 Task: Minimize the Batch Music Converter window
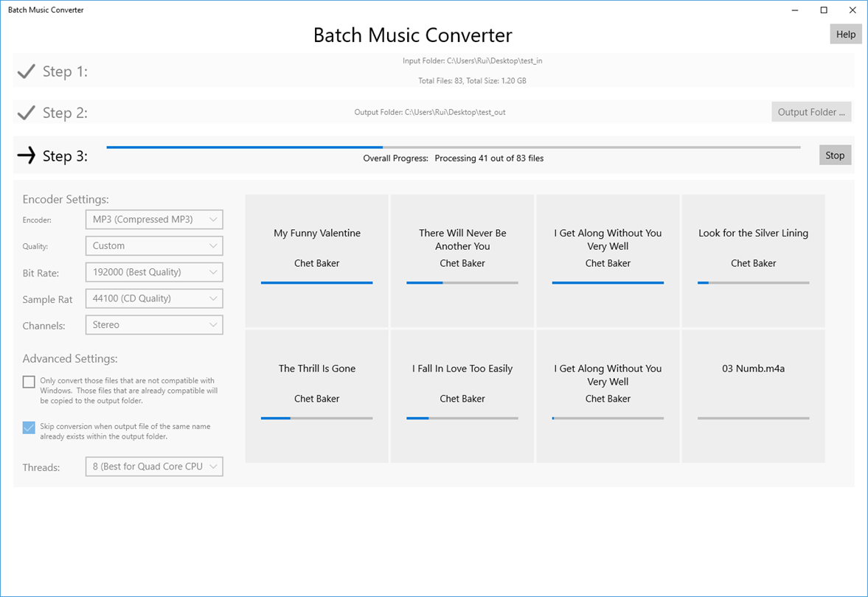[796, 10]
